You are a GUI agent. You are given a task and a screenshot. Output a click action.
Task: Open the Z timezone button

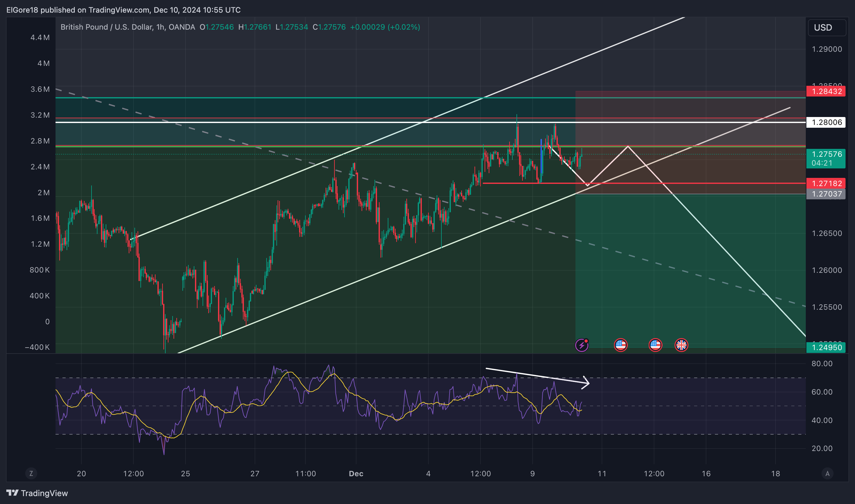(31, 473)
